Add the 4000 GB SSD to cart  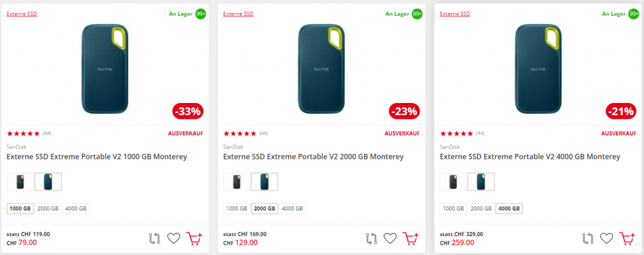coord(627,239)
